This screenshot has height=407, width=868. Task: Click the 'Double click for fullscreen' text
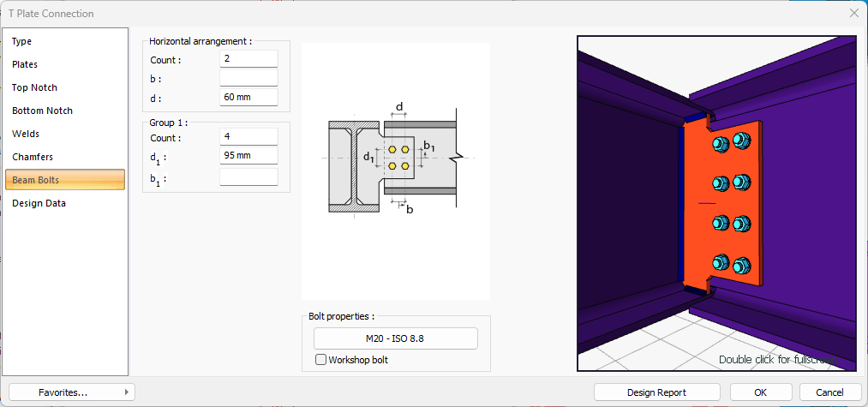tap(778, 359)
